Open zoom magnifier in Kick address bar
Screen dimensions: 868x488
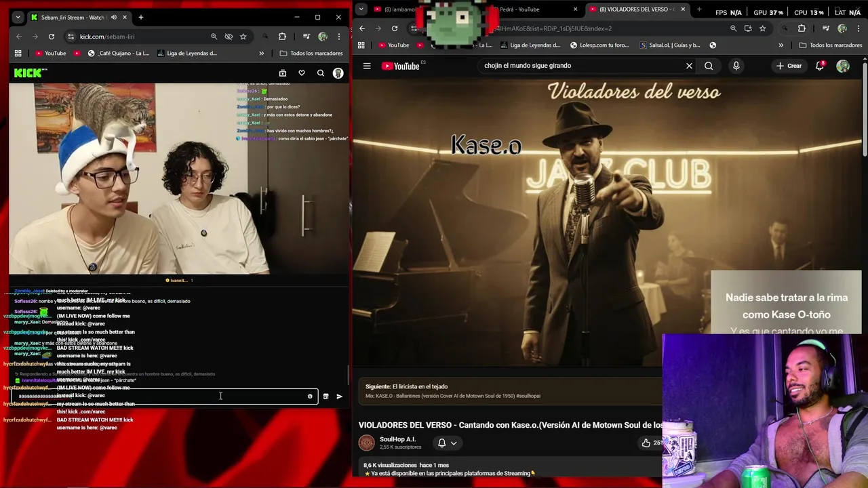tap(214, 37)
